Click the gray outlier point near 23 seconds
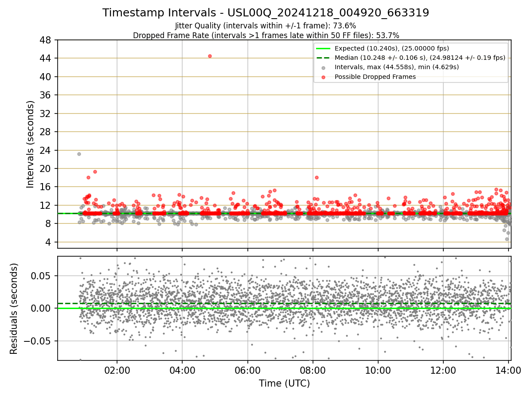The height and width of the screenshot is (399, 532). pos(79,154)
